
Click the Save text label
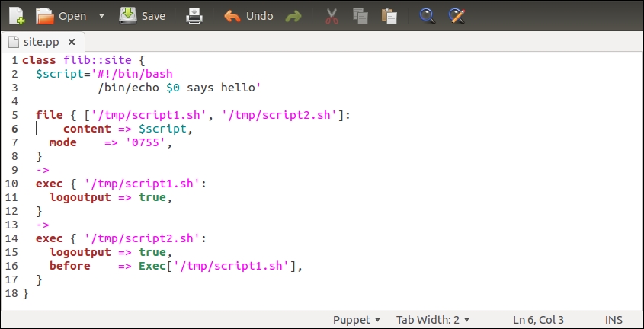click(153, 16)
